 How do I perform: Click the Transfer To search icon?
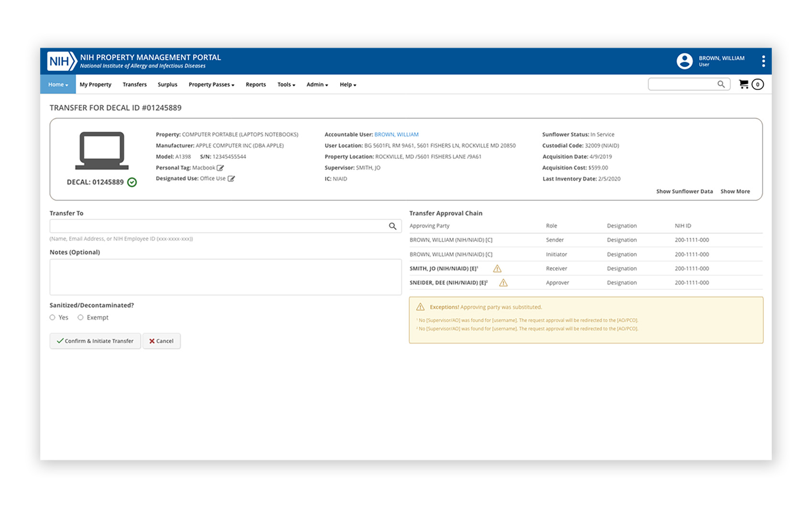(392, 226)
